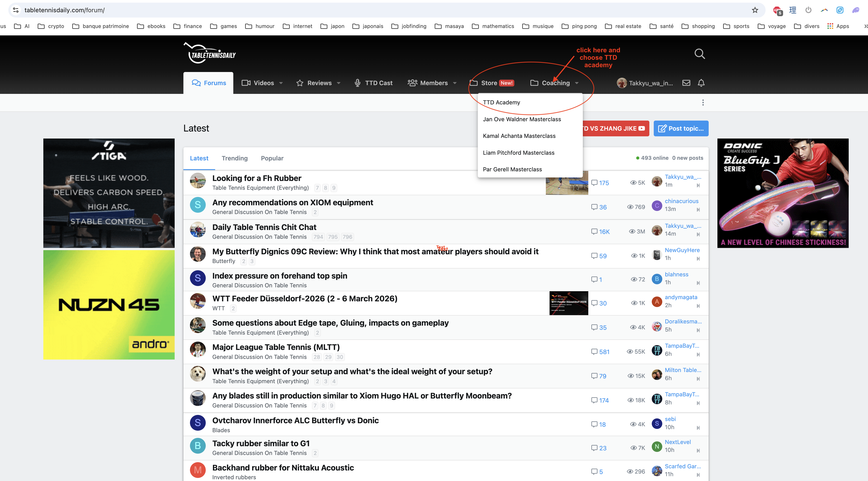Select the Latest tab
This screenshot has height=481, width=868.
(x=199, y=158)
